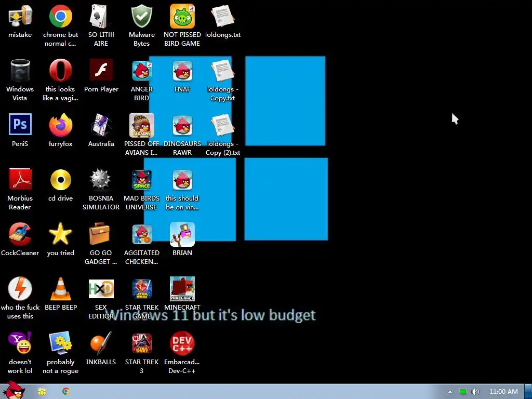
Task: Select 'loldongs - Copy.txt' file
Action: tap(222, 71)
